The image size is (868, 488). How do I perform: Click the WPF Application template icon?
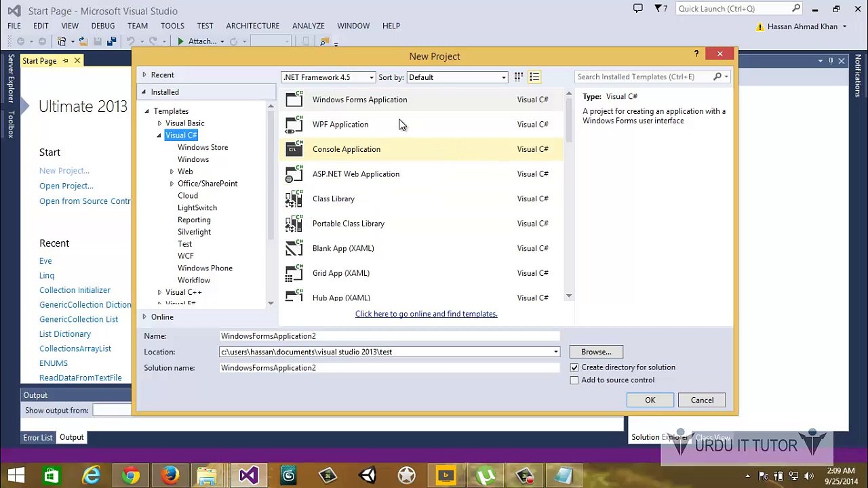294,124
